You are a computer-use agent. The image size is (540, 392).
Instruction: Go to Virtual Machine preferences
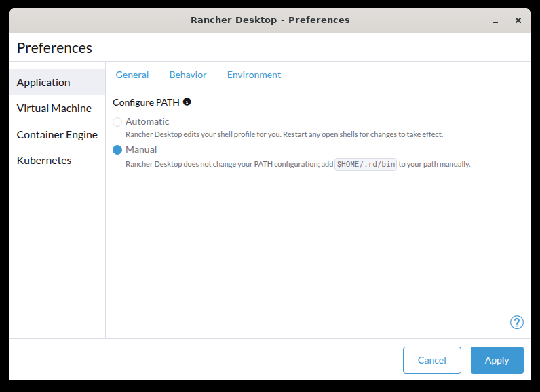click(54, 109)
